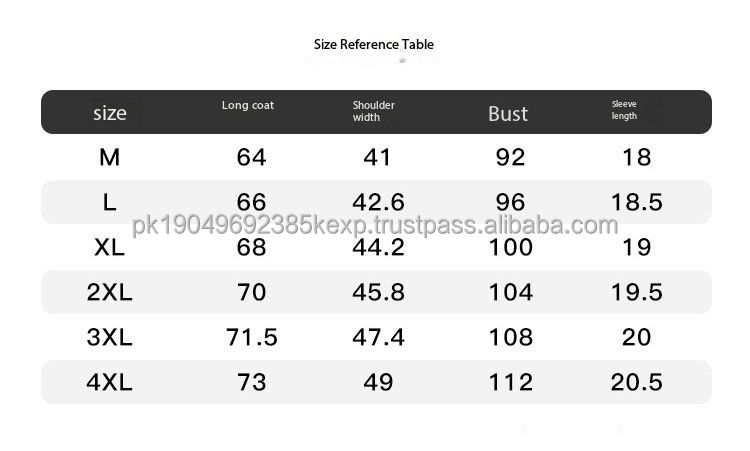Screen dimensions: 750x451
Task: Click the 47.4 shoulder width value
Action: click(x=378, y=337)
